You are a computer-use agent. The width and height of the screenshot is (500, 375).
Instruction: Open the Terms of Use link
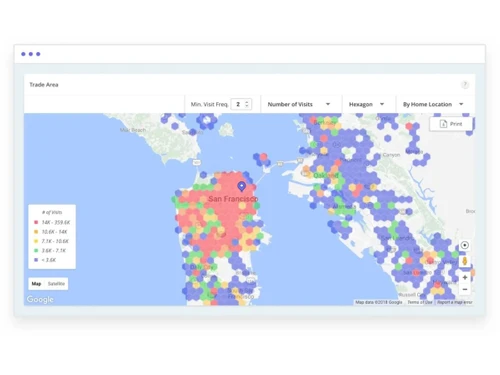click(x=420, y=302)
